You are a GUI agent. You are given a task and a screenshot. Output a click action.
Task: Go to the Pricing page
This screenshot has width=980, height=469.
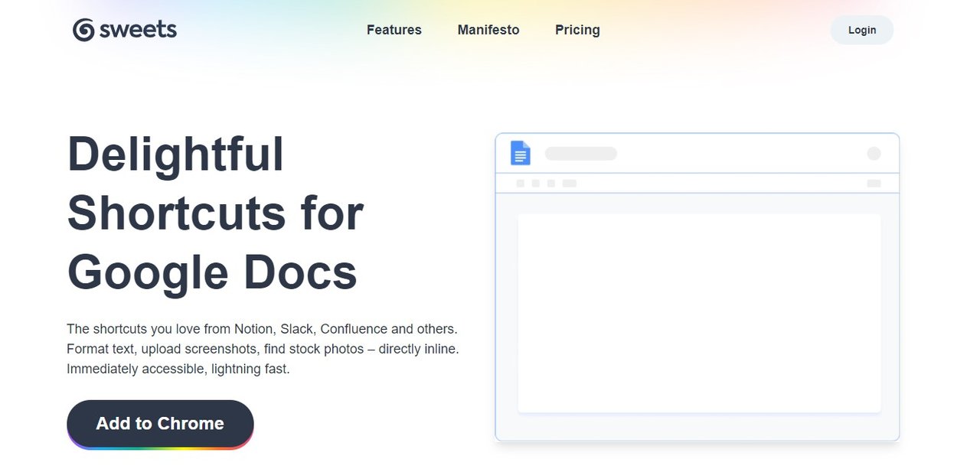(577, 30)
